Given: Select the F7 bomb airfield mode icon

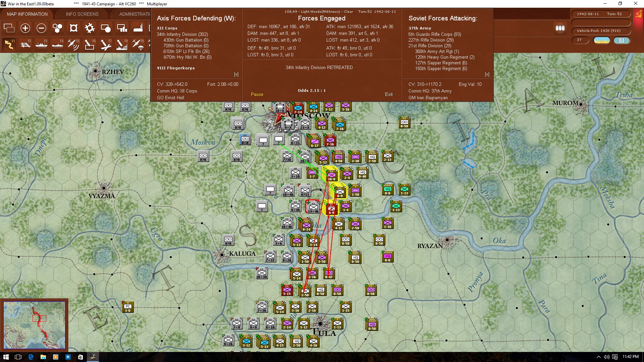Looking at the screenshot, I should point(106,44).
